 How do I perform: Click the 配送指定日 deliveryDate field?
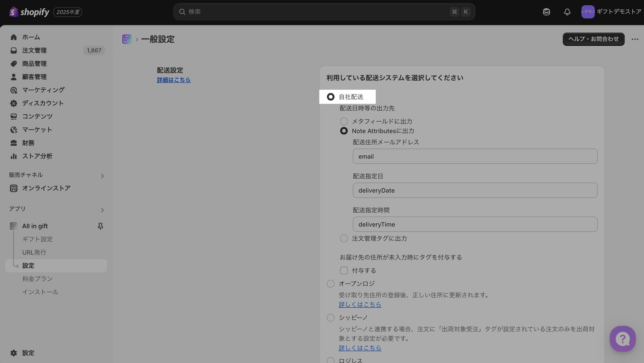(475, 190)
